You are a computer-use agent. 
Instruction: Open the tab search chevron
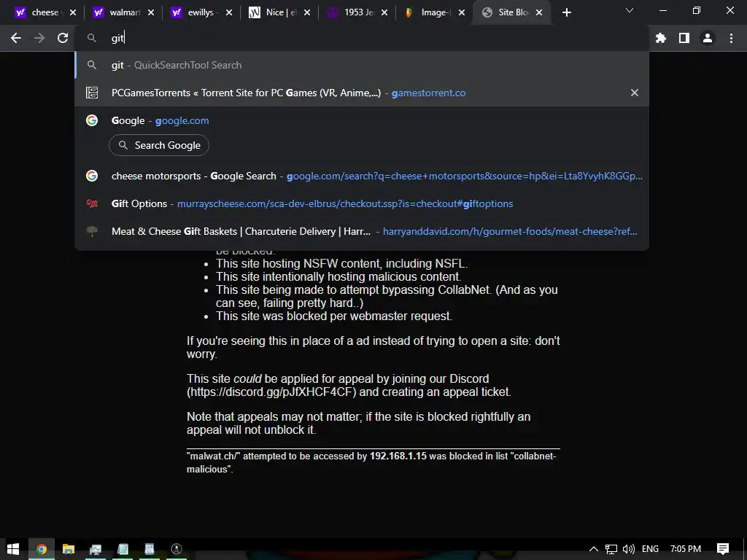(x=630, y=10)
